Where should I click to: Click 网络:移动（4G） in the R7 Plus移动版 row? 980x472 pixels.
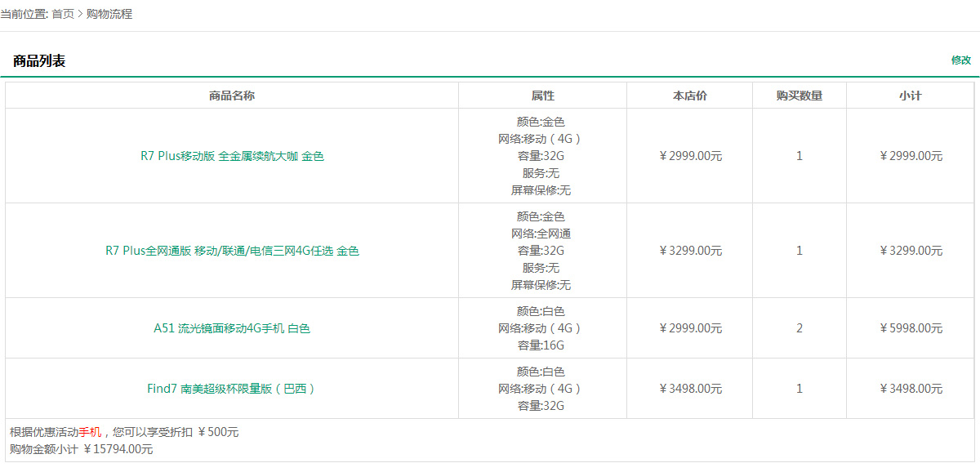(541, 139)
